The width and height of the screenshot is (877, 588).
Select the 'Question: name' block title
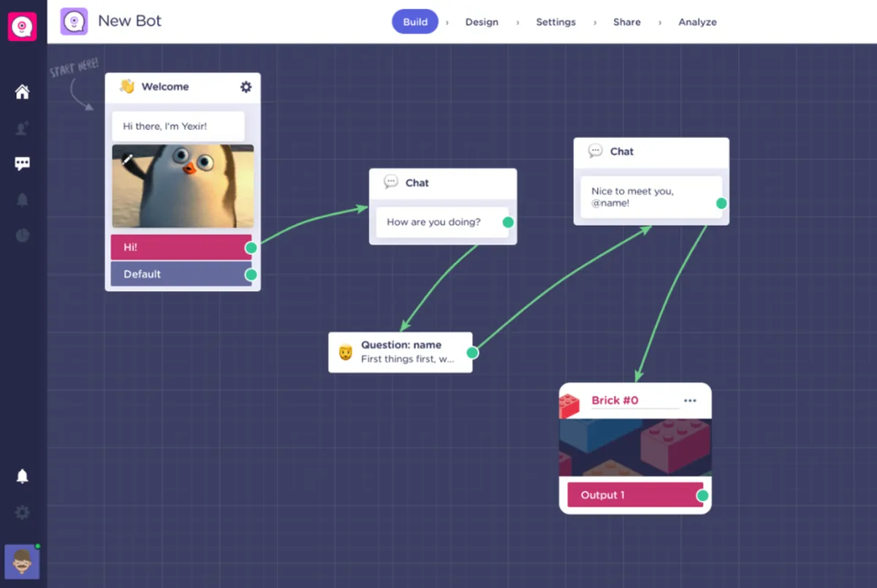pyautogui.click(x=401, y=345)
